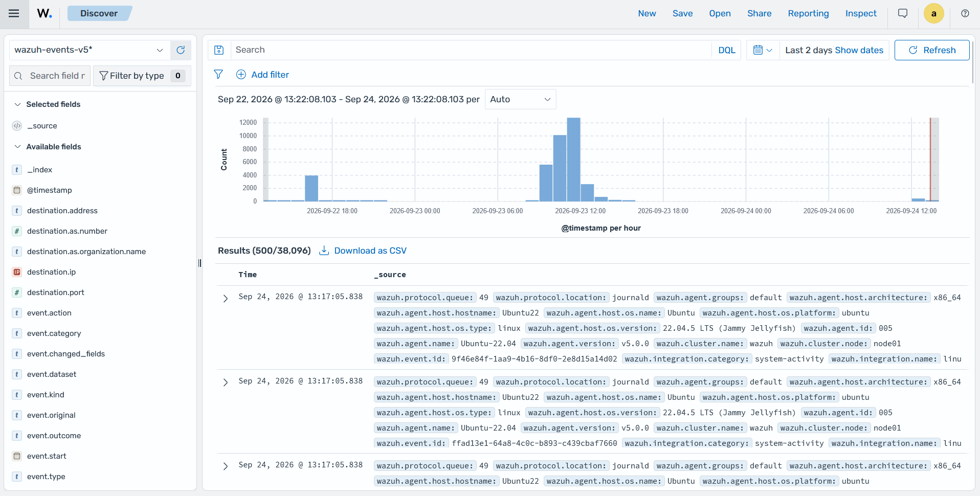Open the Auto interval dropdown
The width and height of the screenshot is (980, 496).
coord(520,99)
